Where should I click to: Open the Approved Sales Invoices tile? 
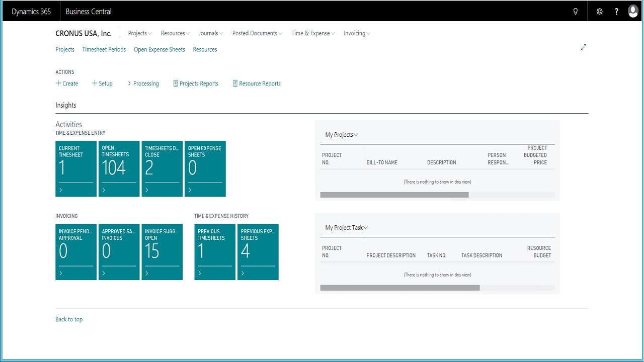(119, 252)
